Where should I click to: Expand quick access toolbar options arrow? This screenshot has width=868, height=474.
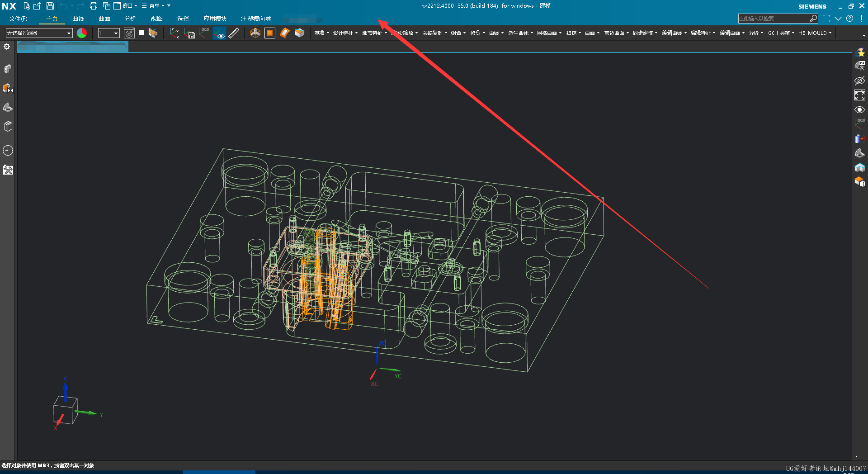click(169, 6)
